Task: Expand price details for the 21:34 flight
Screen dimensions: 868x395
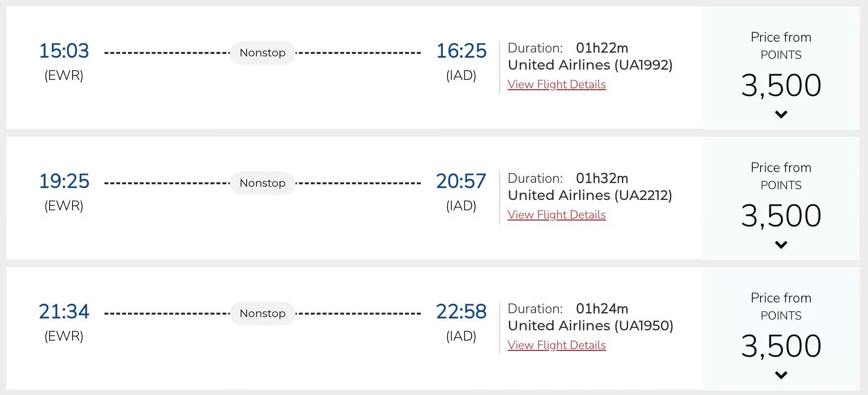Action: tap(781, 374)
